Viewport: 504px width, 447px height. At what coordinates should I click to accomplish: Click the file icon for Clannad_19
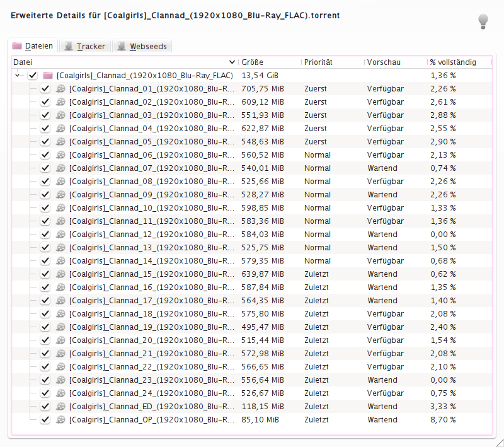tap(60, 327)
